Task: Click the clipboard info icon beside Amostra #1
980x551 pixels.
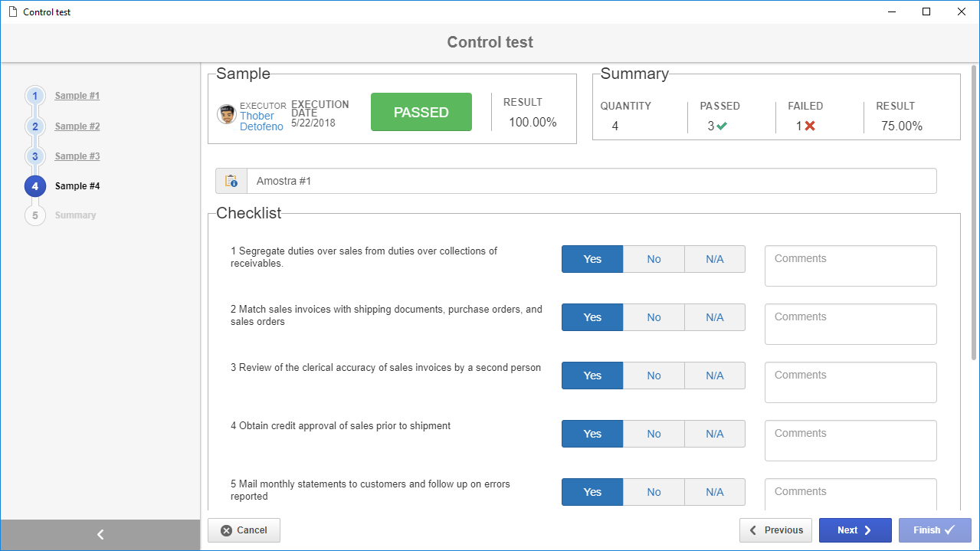Action: [231, 182]
